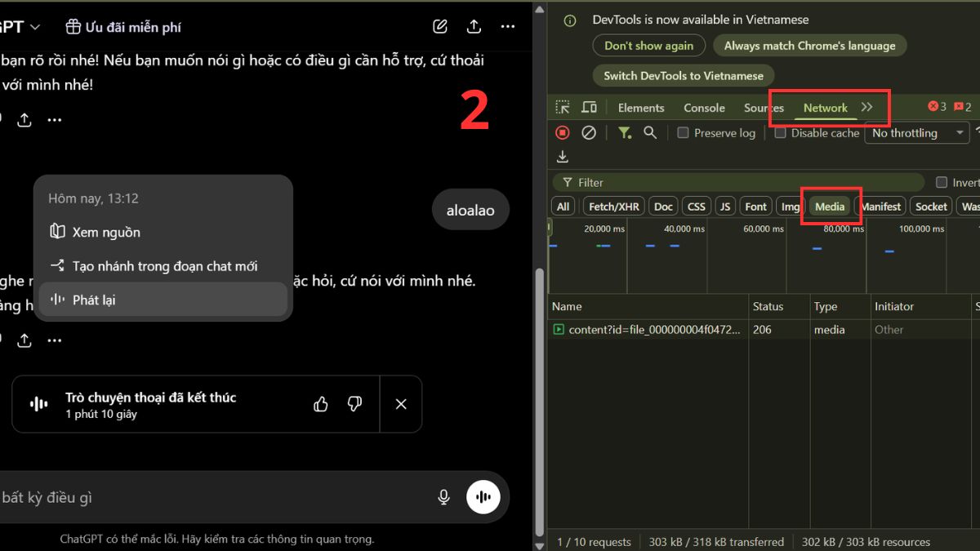This screenshot has width=980, height=551.
Task: Click share upload icon in ChatGPT header
Action: pos(474,27)
